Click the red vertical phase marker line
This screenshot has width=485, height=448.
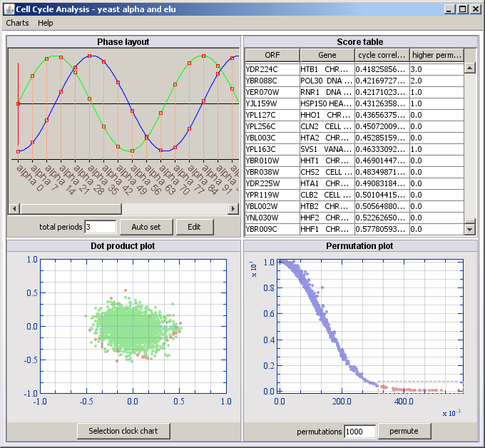pos(19,104)
